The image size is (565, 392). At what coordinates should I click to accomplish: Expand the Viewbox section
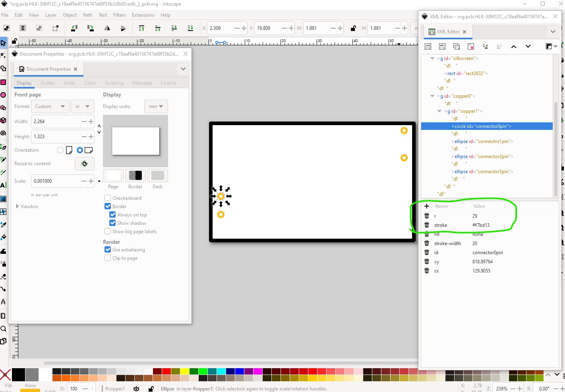tap(17, 207)
